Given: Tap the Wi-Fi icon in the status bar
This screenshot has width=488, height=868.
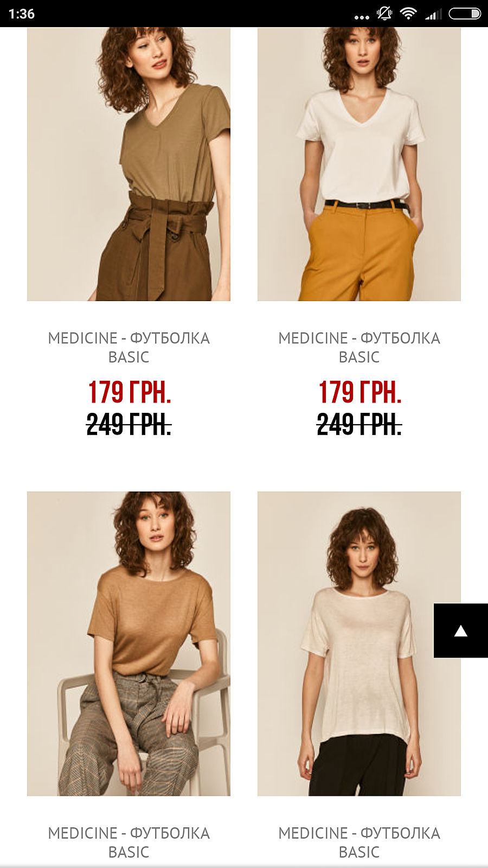Looking at the screenshot, I should click(x=408, y=14).
